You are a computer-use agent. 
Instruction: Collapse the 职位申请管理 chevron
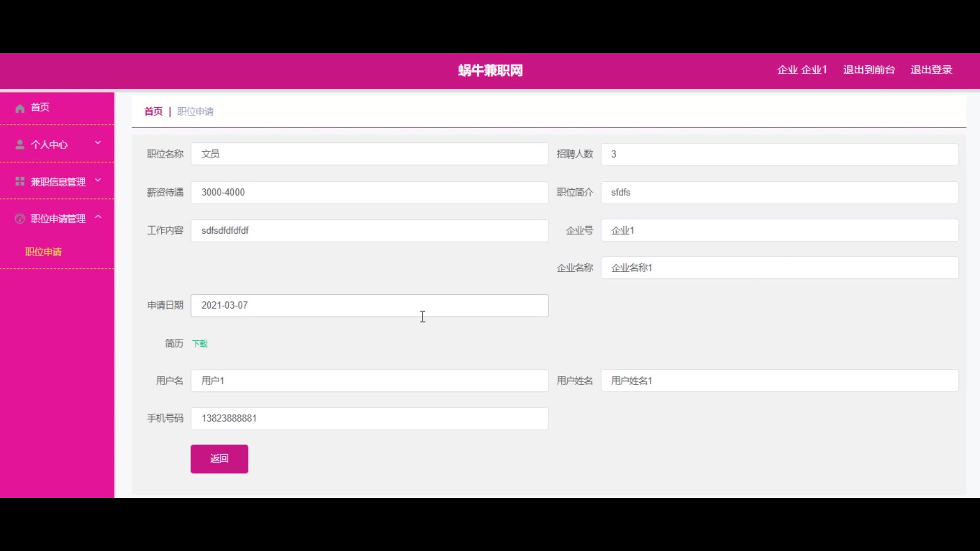coord(98,217)
